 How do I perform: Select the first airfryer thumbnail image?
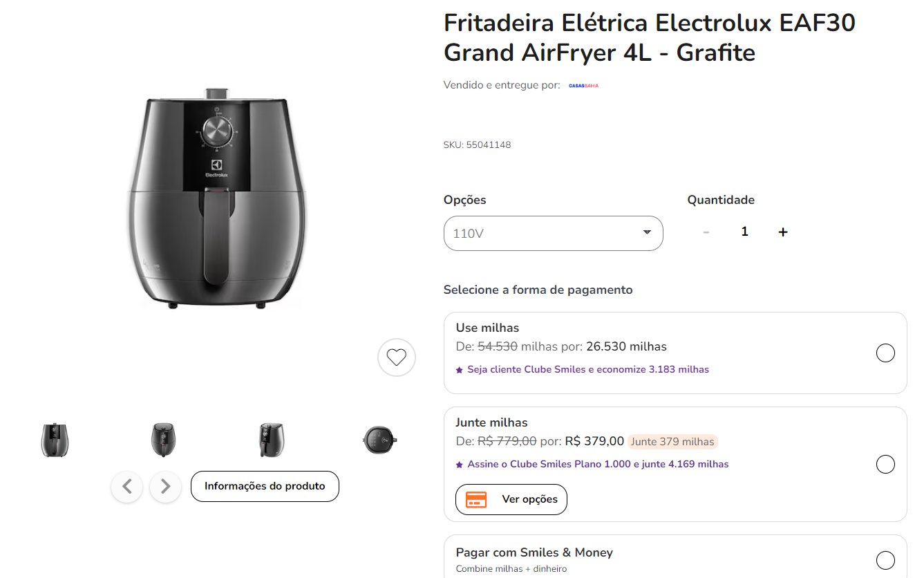[55, 440]
